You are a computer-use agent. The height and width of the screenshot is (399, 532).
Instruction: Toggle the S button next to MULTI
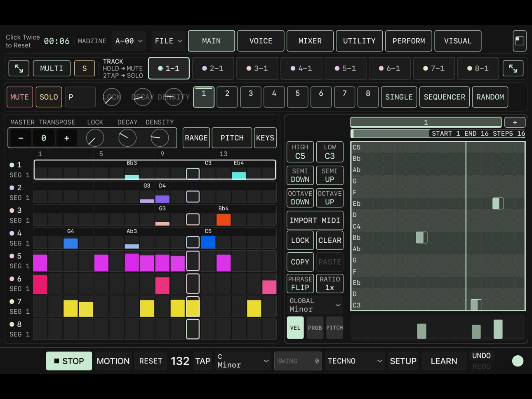[85, 68]
